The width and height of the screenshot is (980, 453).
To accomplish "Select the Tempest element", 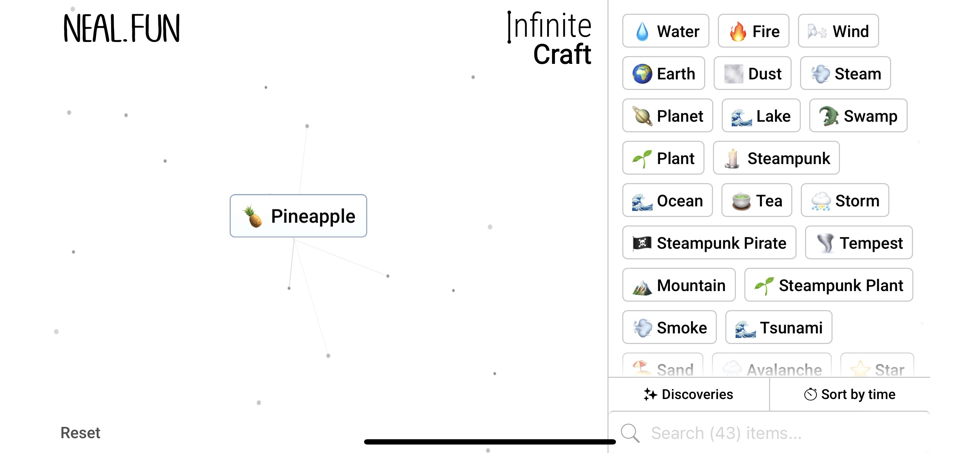I will 859,243.
